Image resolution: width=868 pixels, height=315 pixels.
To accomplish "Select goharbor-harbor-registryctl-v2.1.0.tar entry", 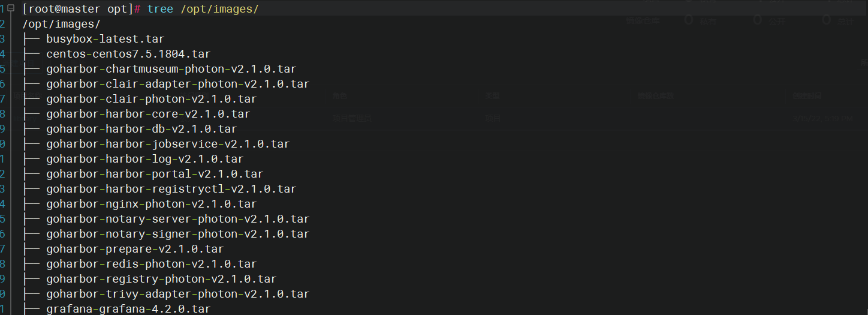I will pyautogui.click(x=171, y=189).
